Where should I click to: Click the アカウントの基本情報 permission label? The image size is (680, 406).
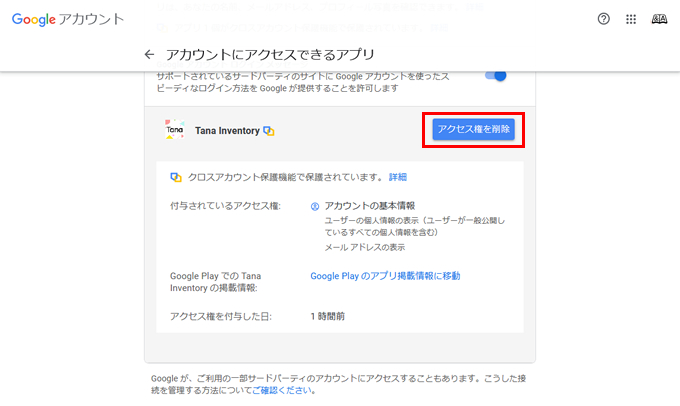[370, 206]
